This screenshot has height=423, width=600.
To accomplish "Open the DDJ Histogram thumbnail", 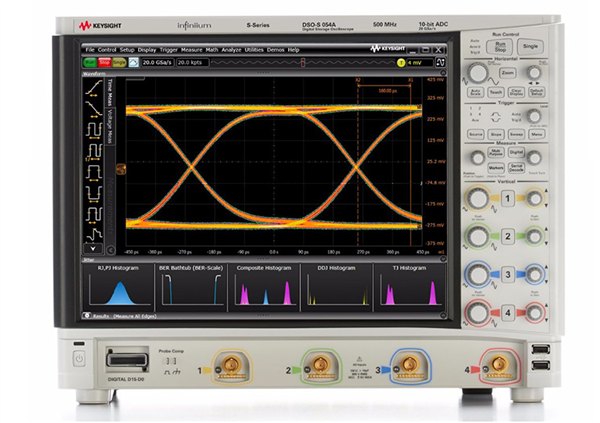I will point(337,287).
